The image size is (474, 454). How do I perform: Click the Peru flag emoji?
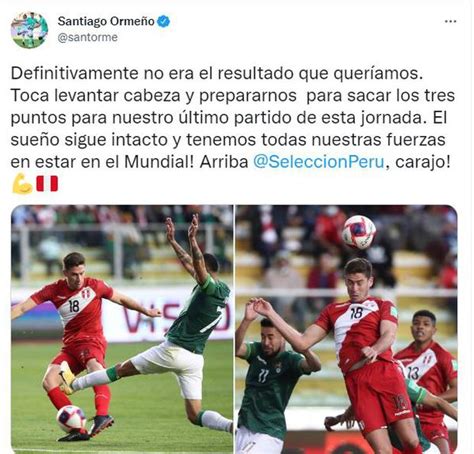pos(47,184)
